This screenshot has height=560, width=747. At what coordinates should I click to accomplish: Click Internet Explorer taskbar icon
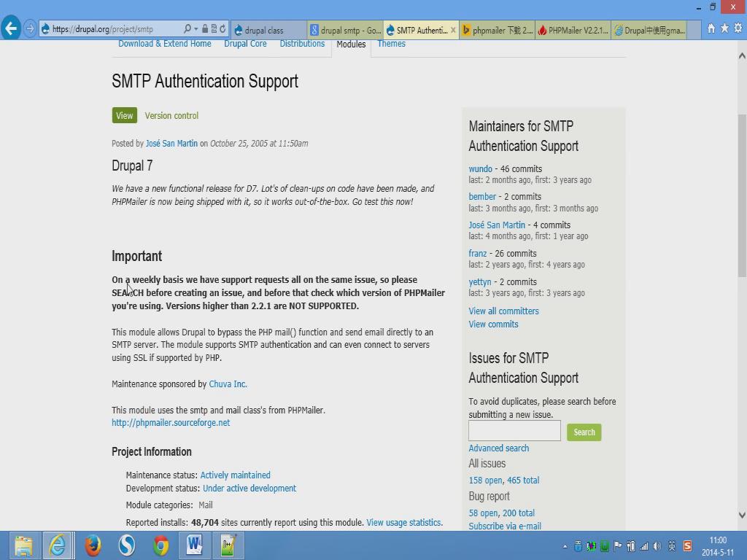pos(58,545)
